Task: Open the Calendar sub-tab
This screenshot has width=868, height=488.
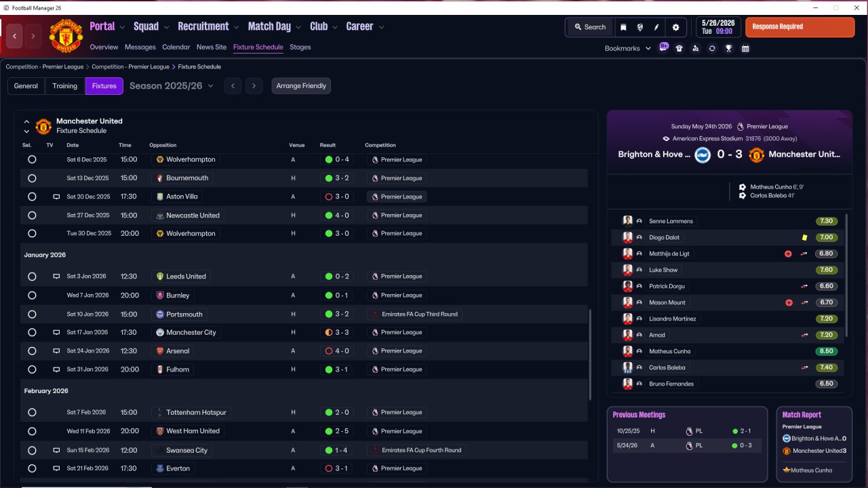Action: 176,47
